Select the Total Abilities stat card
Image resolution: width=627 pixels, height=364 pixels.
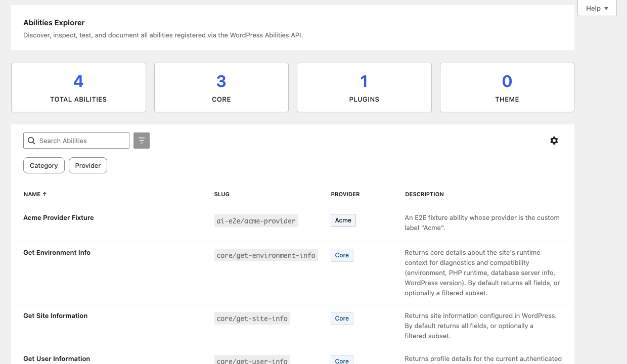coord(78,87)
